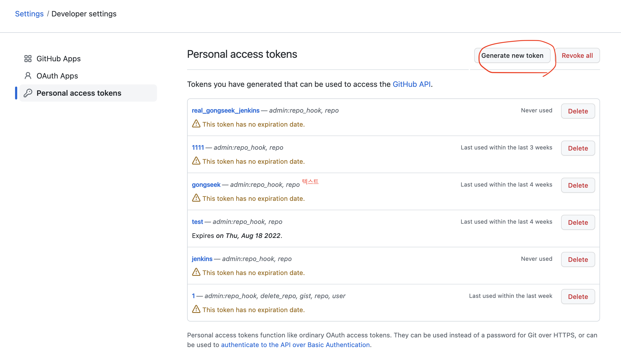Open the GitHub API link
Viewport: 621px width, 364px height.
(x=412, y=84)
